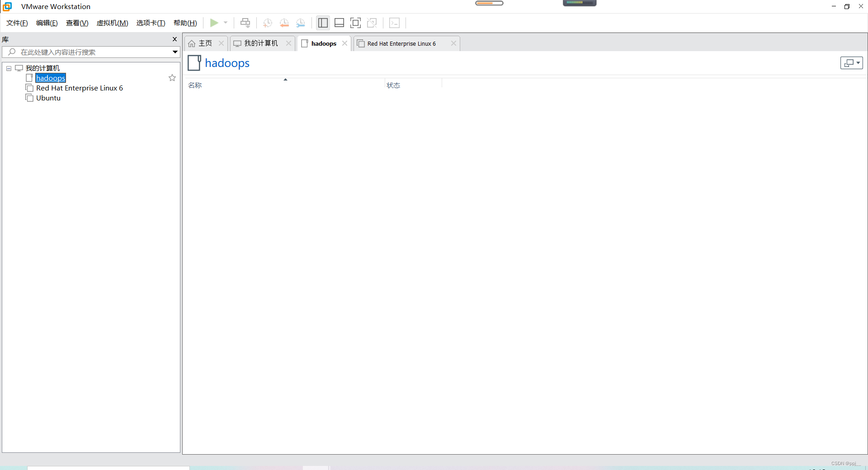Switch to the 我的计算机 tab
The width and height of the screenshot is (868, 470).
coord(261,43)
